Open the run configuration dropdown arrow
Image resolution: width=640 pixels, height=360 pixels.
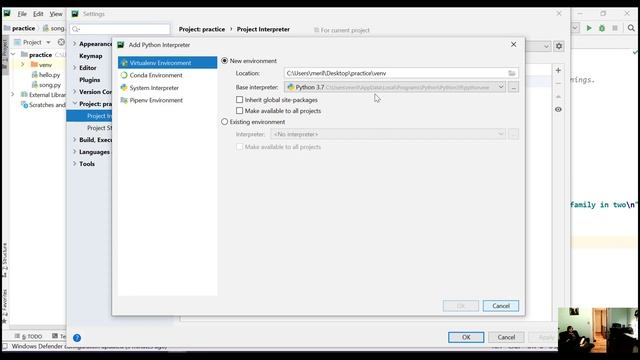575,28
